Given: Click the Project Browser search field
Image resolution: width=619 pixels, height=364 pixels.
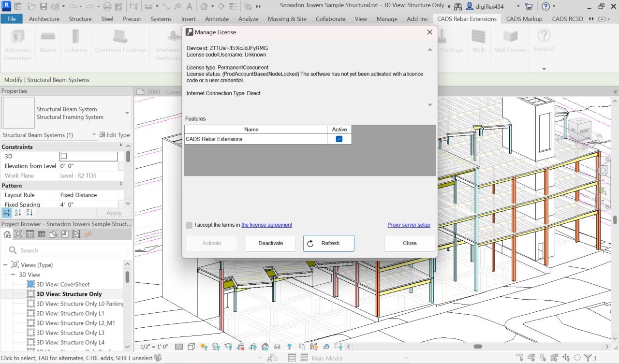Looking at the screenshot, I should (x=67, y=250).
